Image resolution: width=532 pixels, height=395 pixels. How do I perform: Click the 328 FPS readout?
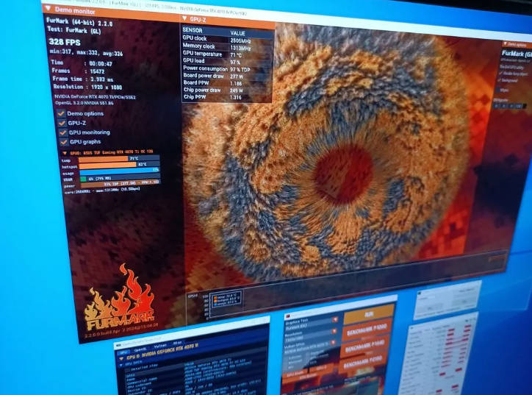point(65,42)
